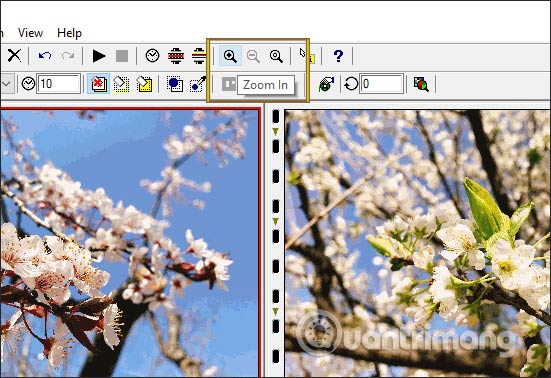Stop the animation with the grey square
The image size is (551, 378).
122,56
